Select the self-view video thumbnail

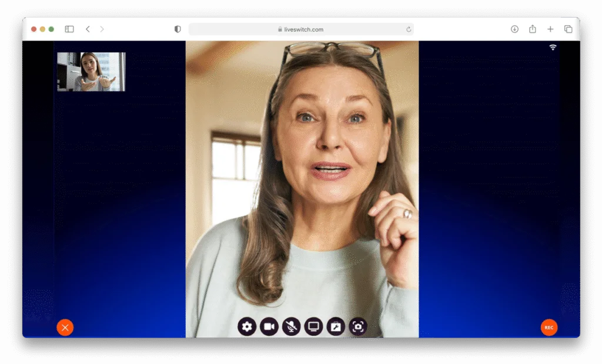click(91, 72)
